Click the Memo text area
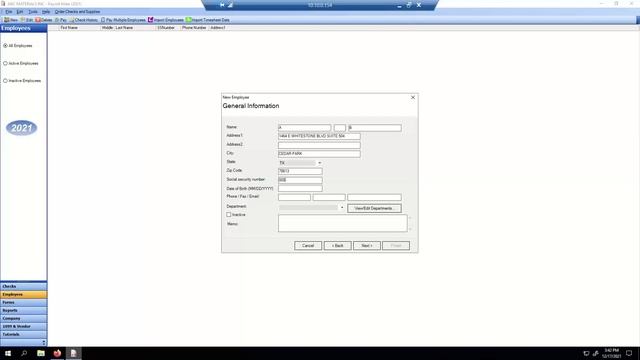 click(342, 223)
